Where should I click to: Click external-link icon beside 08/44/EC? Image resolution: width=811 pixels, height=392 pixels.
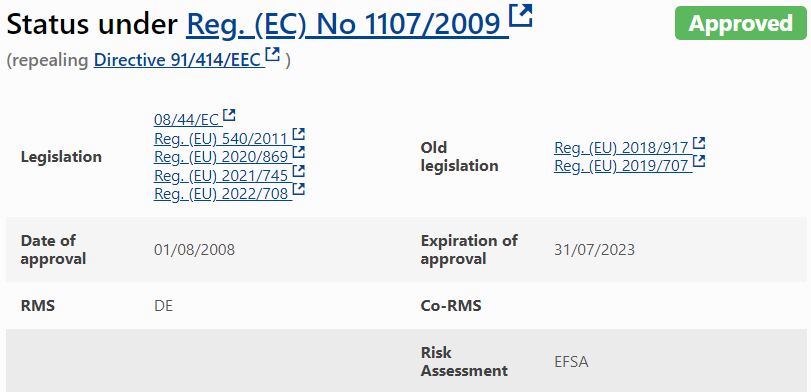pyautogui.click(x=229, y=115)
